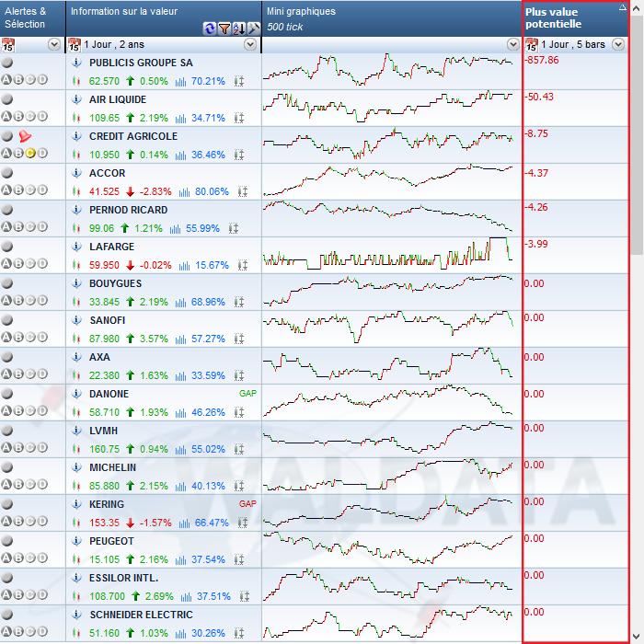Screen dimensions: 644x644
Task: Click the red alert bell on CREDIT AGRICOLE
Action: coord(25,136)
